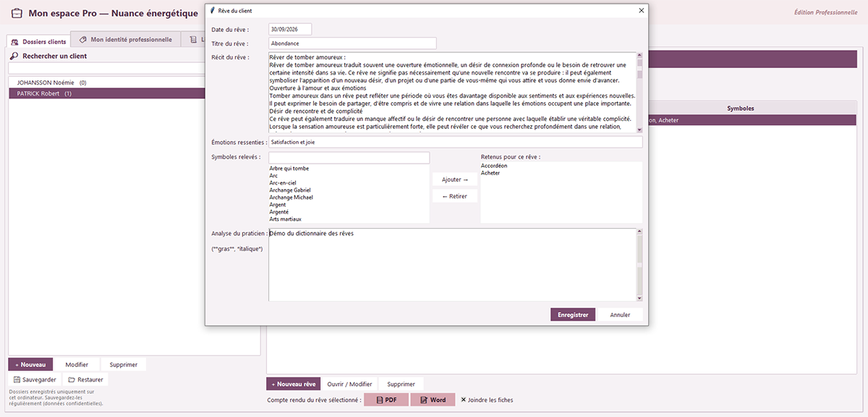The height and width of the screenshot is (417, 868).
Task: Export the dream report as Word
Action: 433,400
